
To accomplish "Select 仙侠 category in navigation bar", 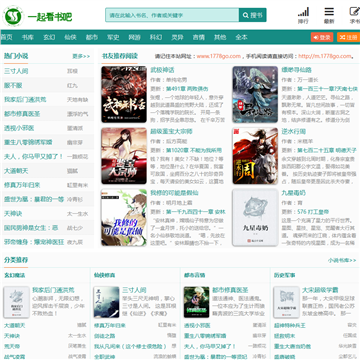I will point(70,37).
